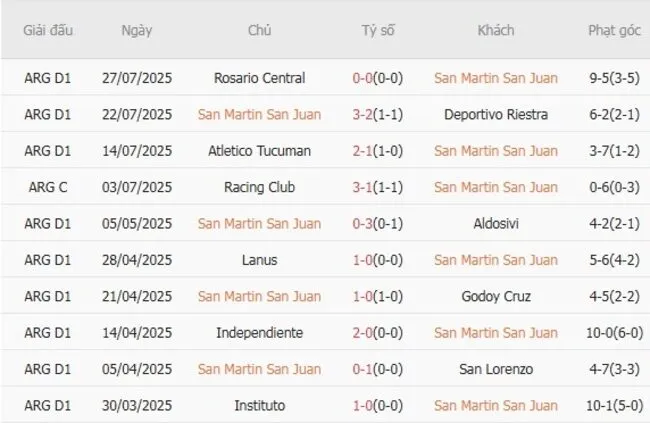Click the ARG C league label
Screen dimensions: 650x423
click(49, 187)
